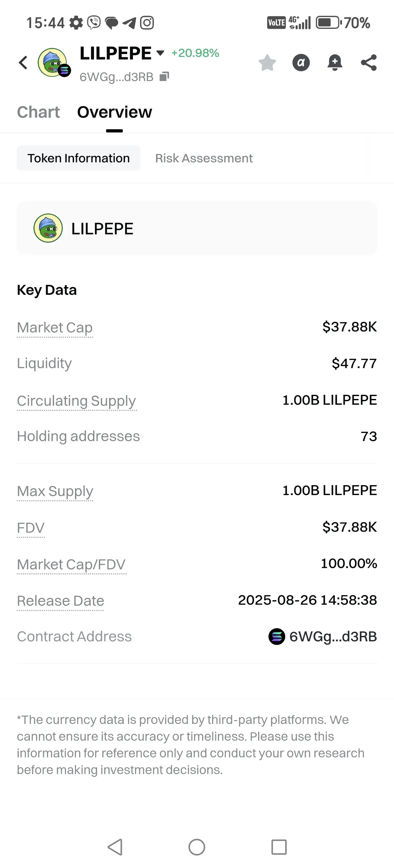Tap the back arrow icon
Image resolution: width=394 pixels, height=868 pixels.
(23, 63)
